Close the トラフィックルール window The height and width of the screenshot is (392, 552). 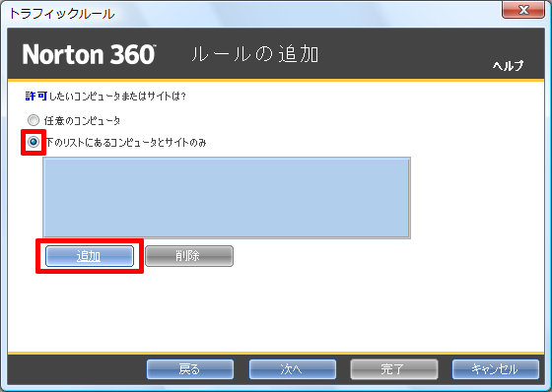(x=523, y=10)
